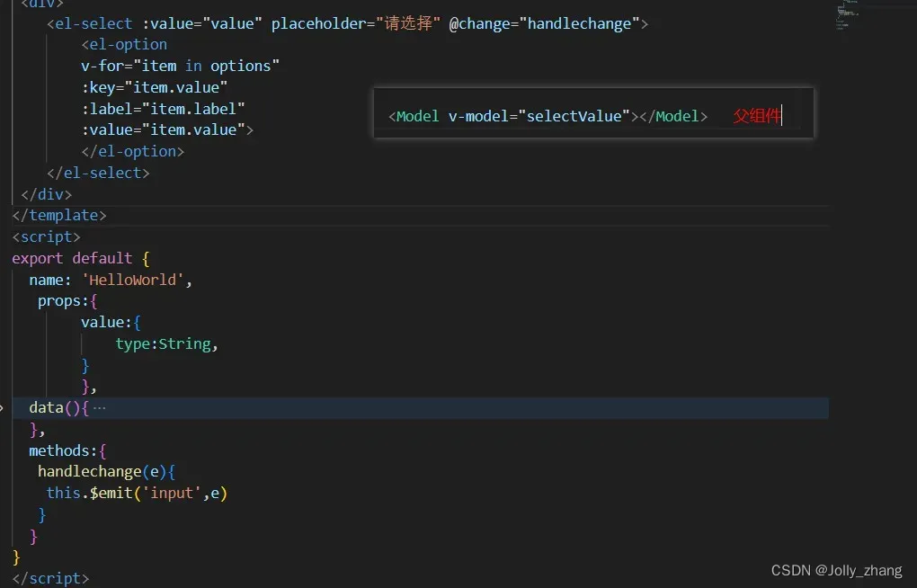Click the red 父组件 label
The height and width of the screenshot is (588, 917).
[757, 116]
